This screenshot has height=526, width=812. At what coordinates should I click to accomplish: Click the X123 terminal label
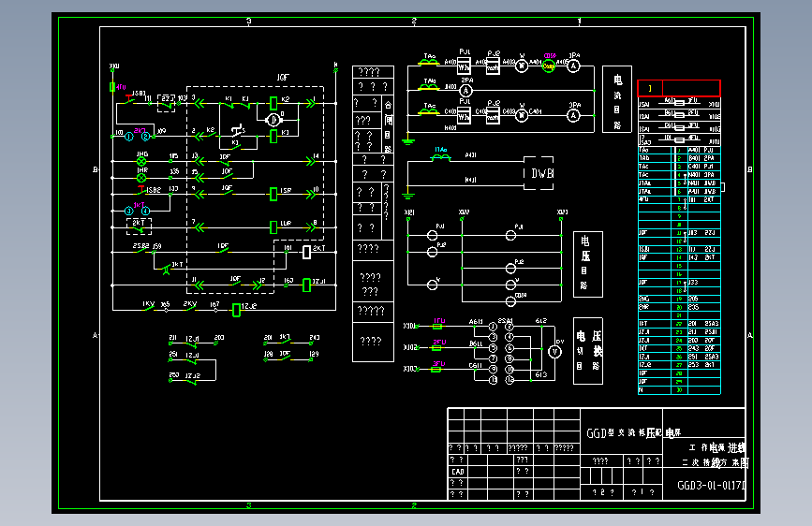click(x=562, y=212)
